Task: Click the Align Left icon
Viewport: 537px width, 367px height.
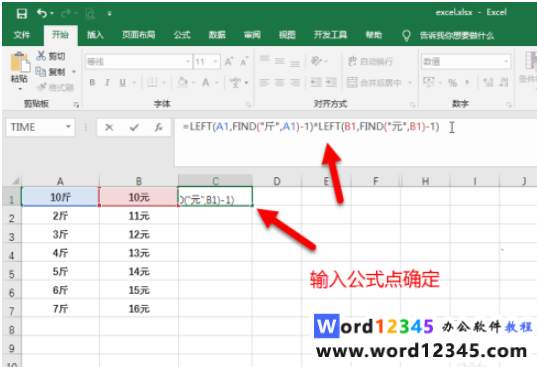Action: [x=264, y=83]
